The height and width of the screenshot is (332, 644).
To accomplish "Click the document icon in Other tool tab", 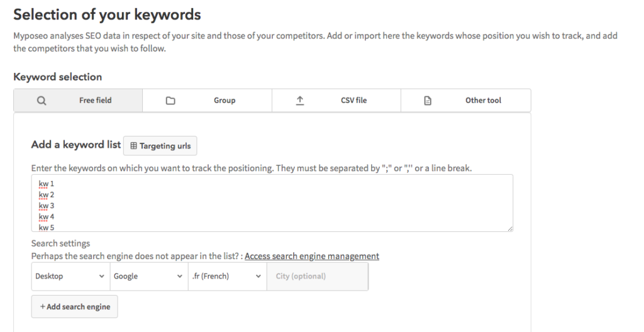I will [x=428, y=101].
